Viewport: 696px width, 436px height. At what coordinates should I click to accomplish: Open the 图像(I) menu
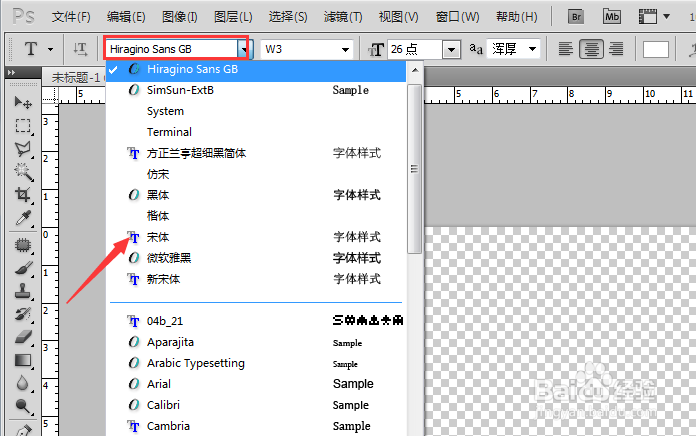(x=180, y=17)
